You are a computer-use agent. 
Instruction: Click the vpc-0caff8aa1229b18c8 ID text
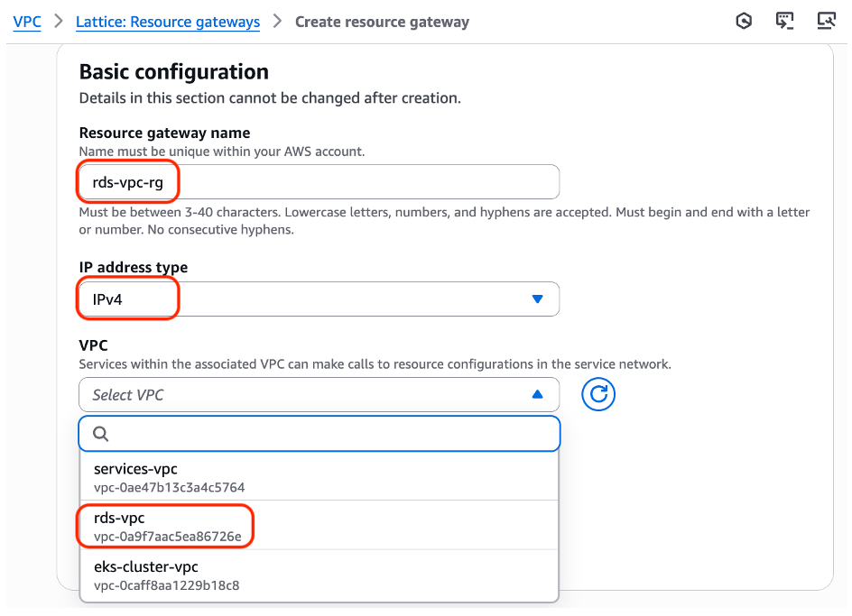pos(166,584)
